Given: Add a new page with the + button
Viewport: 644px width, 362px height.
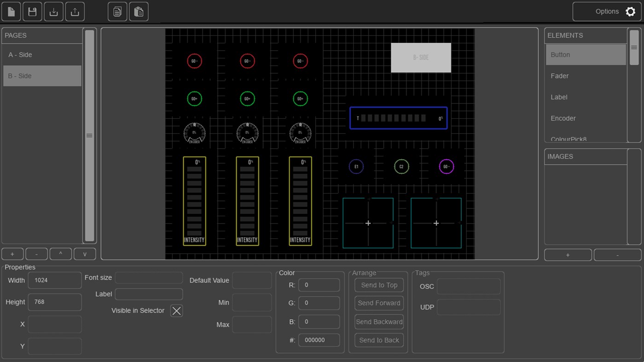Looking at the screenshot, I should pos(12,253).
